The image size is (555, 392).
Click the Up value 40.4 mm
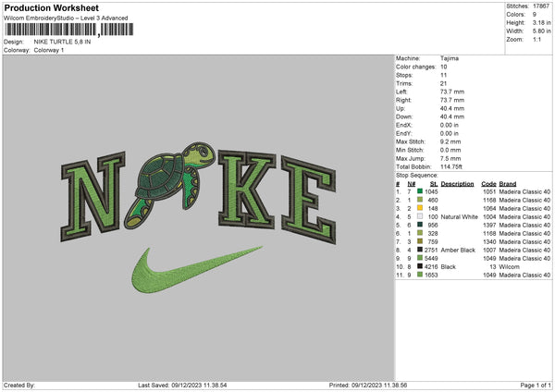point(452,108)
